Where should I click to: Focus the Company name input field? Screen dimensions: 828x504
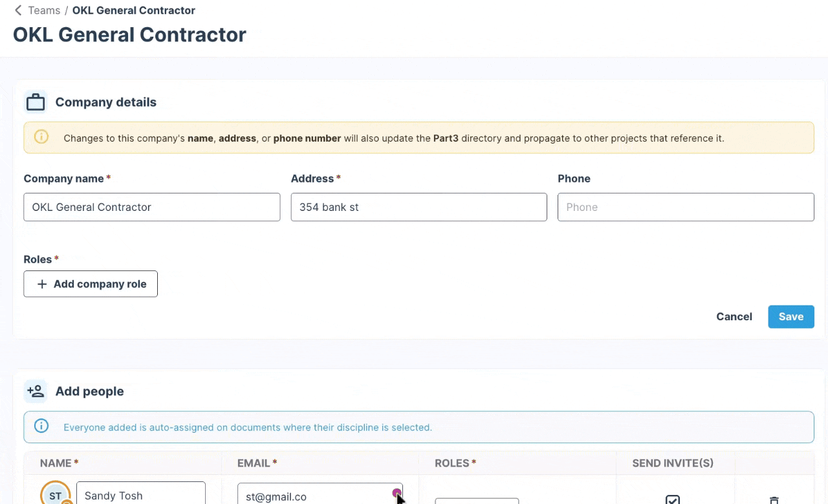pos(152,207)
